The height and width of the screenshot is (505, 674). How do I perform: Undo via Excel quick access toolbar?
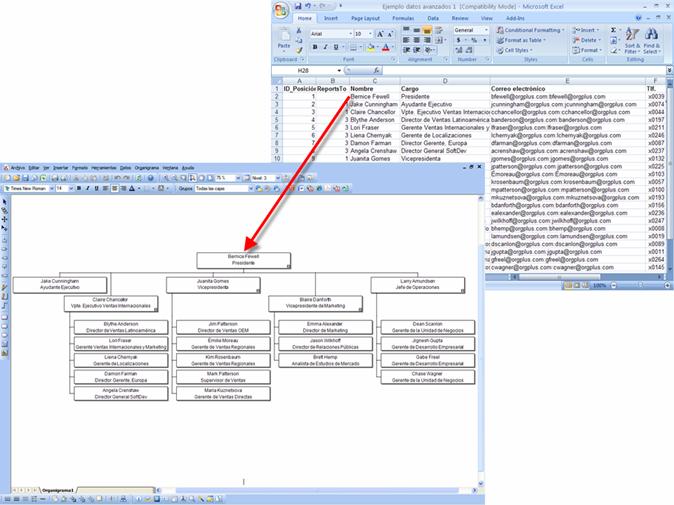click(x=308, y=6)
